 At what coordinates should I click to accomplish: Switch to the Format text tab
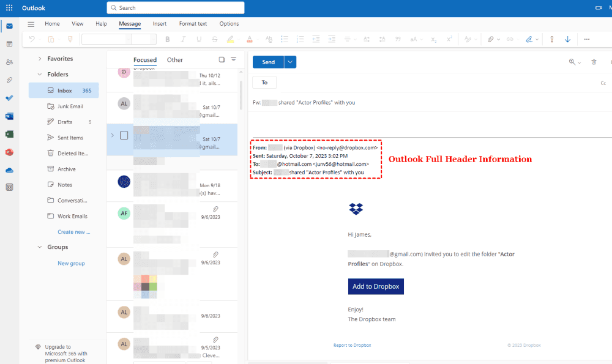[x=193, y=24]
